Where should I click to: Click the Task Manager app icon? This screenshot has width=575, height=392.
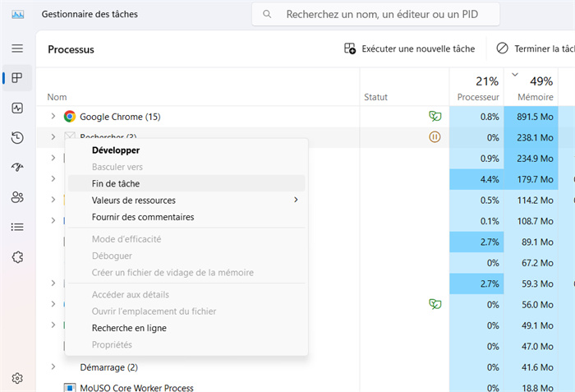pyautogui.click(x=17, y=14)
